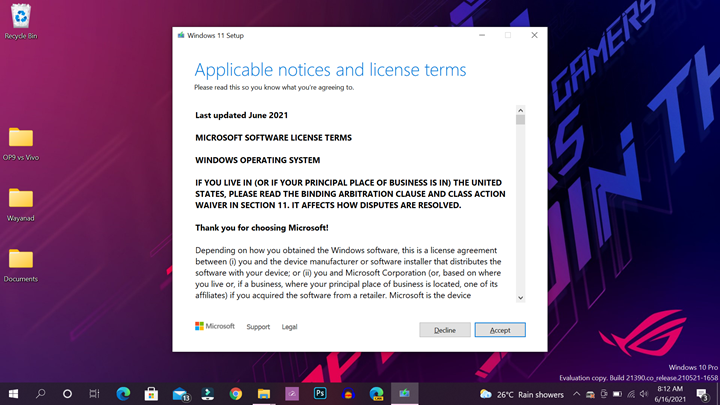
Task: Minimize the Windows 11 Setup window
Action: (482, 35)
